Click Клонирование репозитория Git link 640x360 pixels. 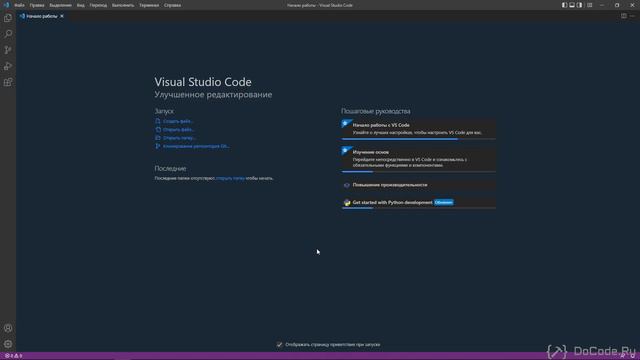tap(192, 146)
